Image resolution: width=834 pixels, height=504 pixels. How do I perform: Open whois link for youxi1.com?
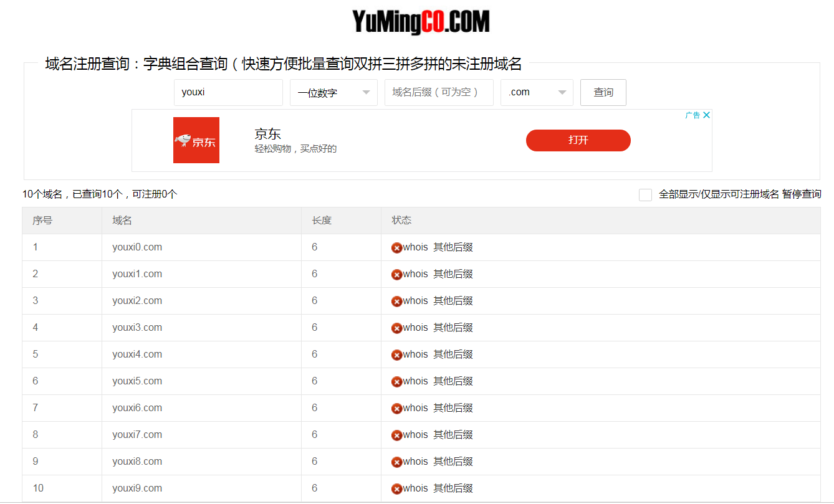[x=415, y=274]
